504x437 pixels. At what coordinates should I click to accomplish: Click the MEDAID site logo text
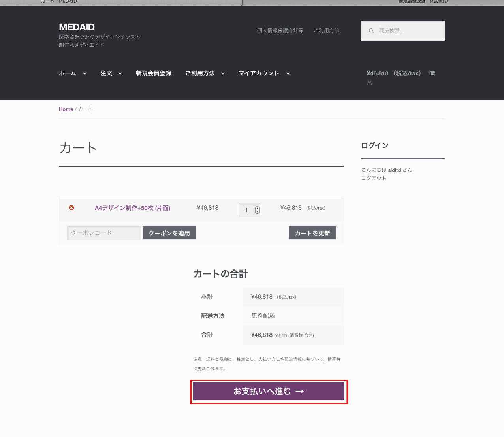pyautogui.click(x=77, y=27)
